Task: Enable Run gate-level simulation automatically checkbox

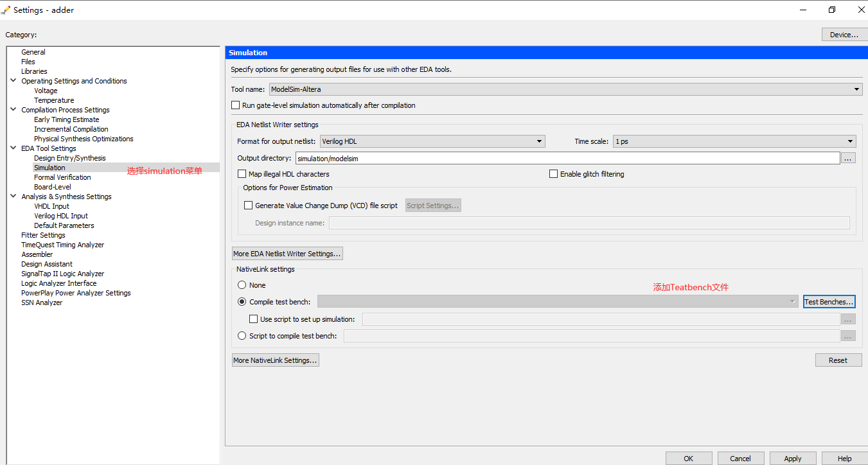Action: [235, 105]
